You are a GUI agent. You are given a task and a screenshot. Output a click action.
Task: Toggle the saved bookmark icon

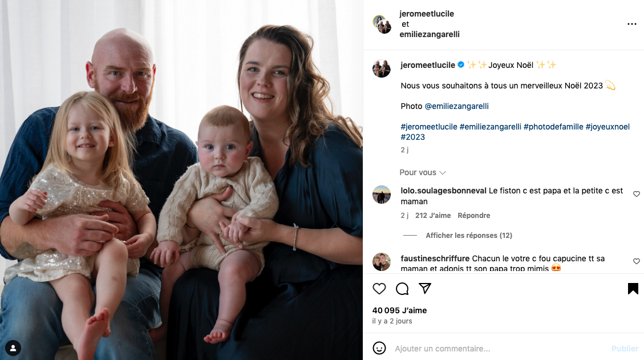(633, 289)
